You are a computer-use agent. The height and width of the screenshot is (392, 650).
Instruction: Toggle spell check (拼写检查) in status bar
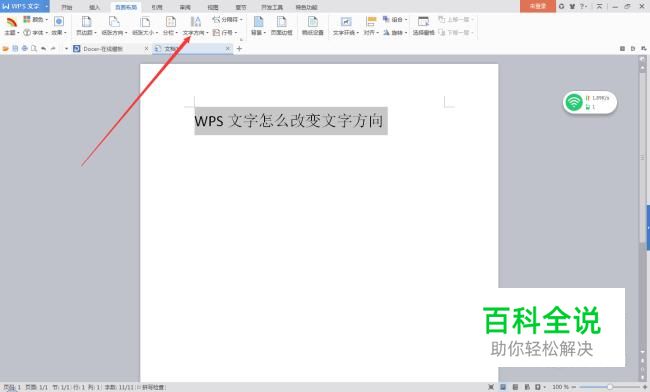(x=152, y=387)
